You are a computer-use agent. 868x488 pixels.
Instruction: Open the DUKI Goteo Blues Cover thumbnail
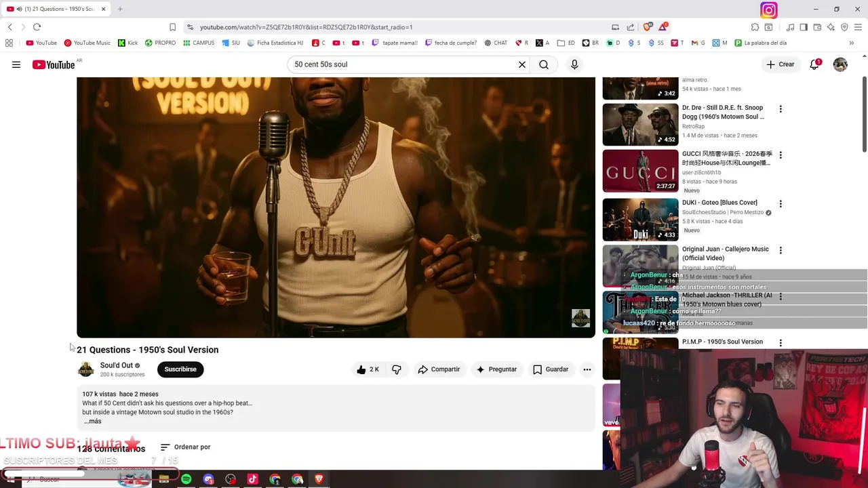tap(640, 220)
